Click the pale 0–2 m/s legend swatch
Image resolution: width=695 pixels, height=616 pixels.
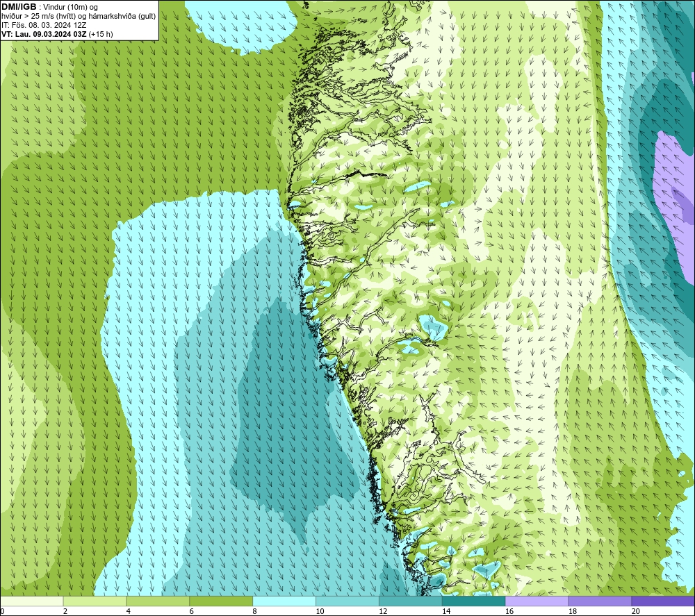[31, 601]
